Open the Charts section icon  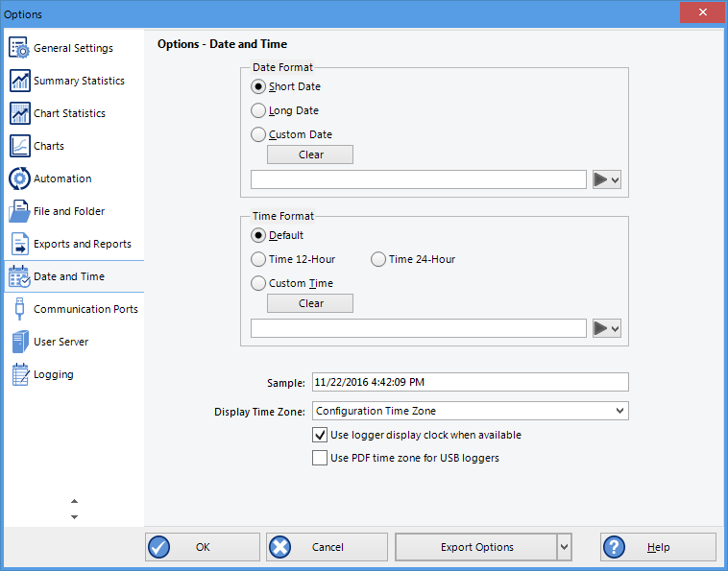click(x=19, y=147)
